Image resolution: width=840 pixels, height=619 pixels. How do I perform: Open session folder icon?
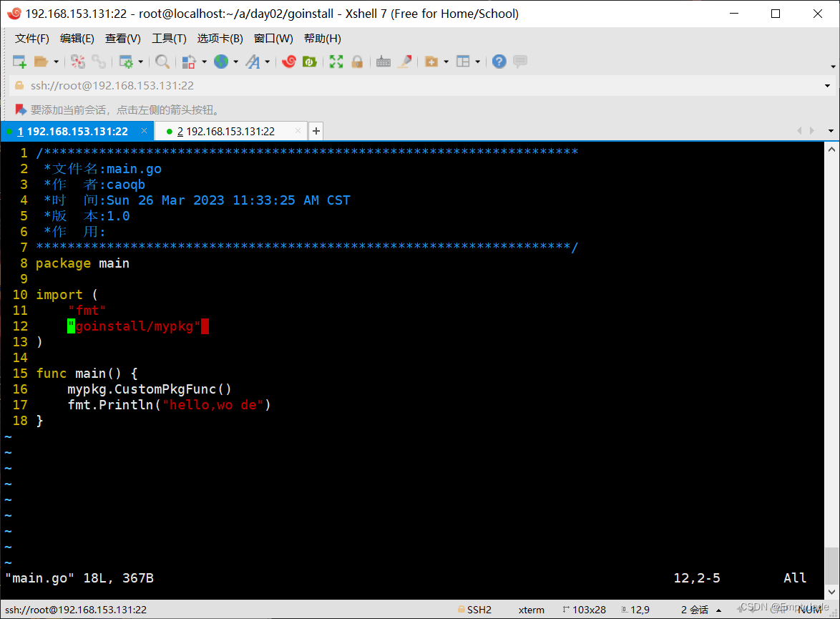(x=41, y=62)
